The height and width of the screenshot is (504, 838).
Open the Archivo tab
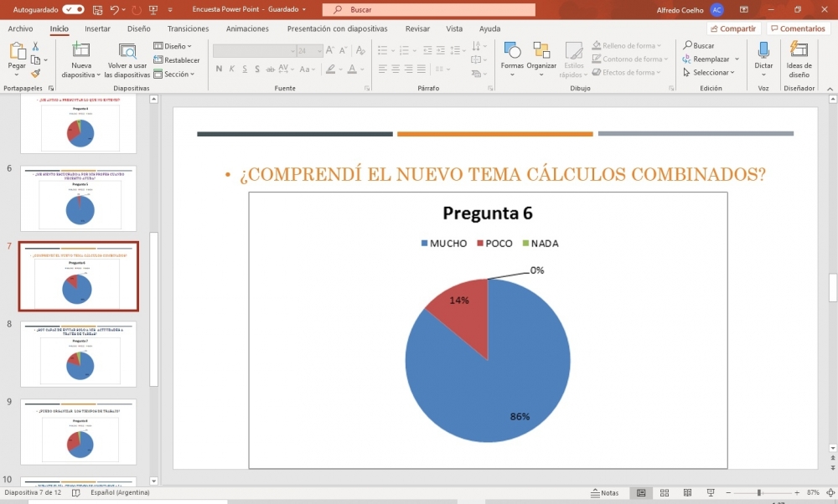pos(20,28)
